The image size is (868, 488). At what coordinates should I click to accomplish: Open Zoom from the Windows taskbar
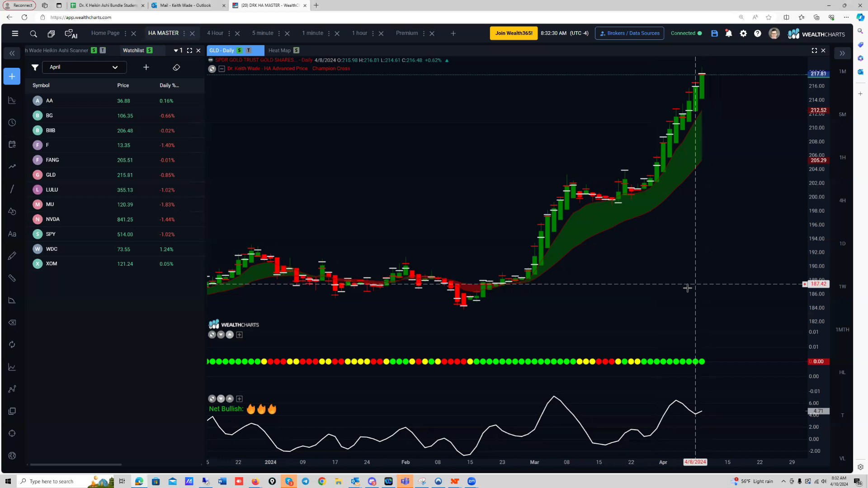click(472, 481)
